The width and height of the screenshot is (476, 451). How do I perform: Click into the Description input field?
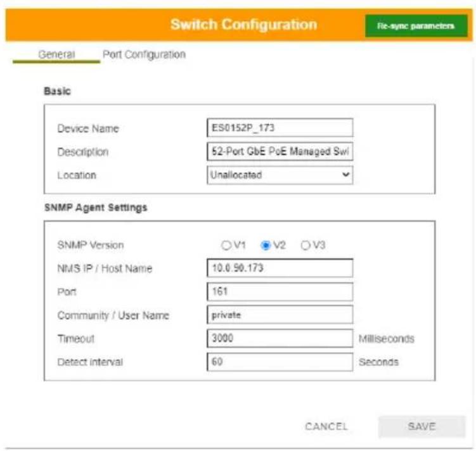[280, 151]
